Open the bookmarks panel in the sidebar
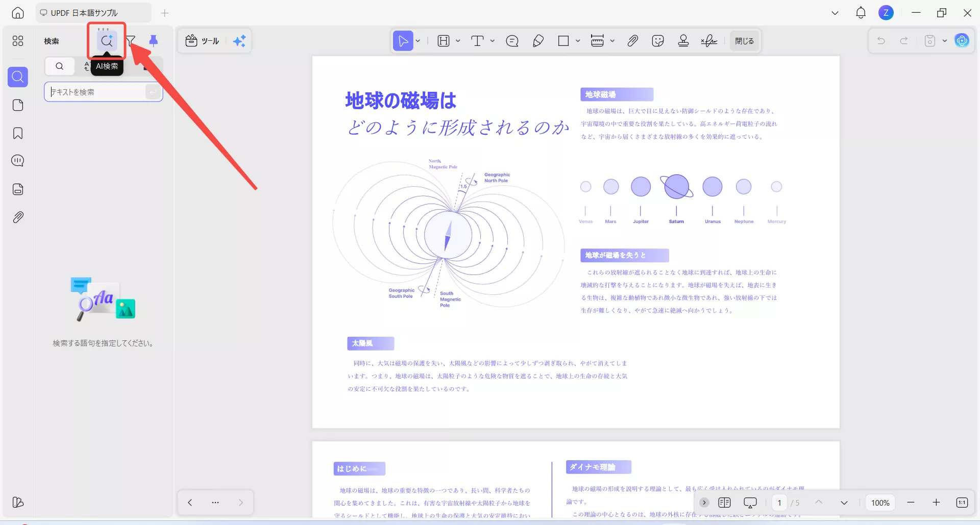Image resolution: width=980 pixels, height=525 pixels. coord(18,133)
